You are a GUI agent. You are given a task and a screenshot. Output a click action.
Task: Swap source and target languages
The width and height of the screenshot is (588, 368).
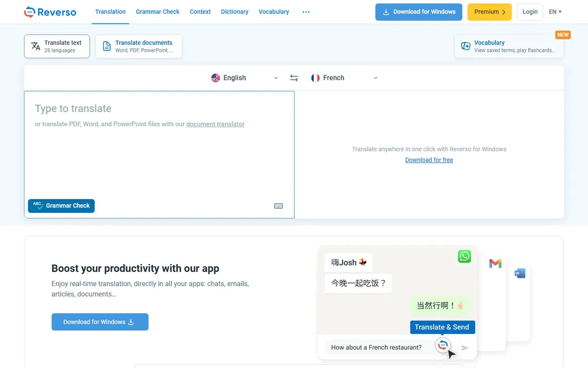pos(294,78)
